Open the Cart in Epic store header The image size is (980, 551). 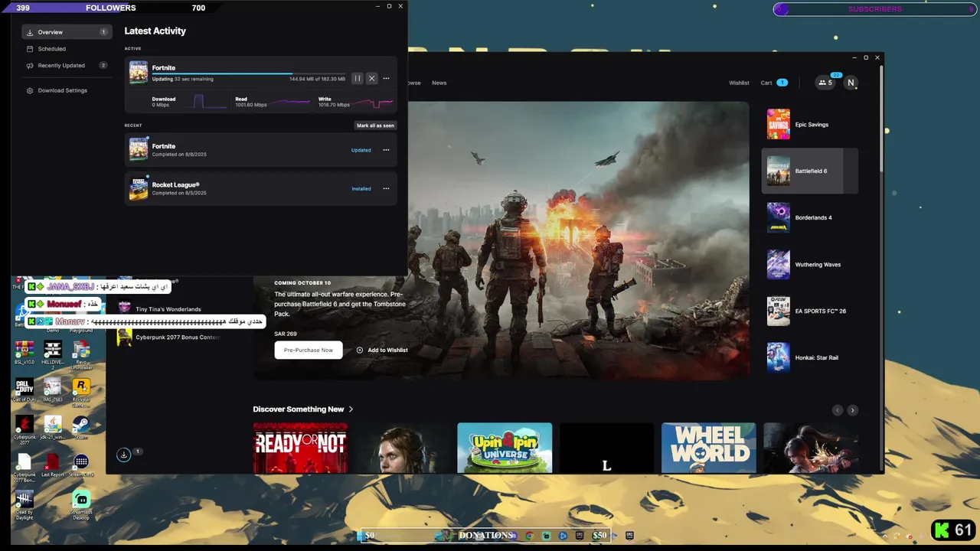[x=773, y=83]
